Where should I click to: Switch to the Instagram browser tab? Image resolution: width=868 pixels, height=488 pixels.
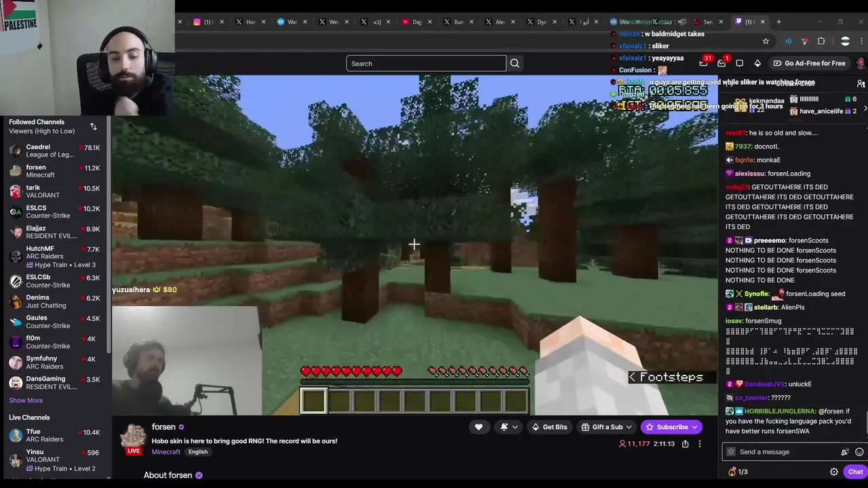coord(206,22)
